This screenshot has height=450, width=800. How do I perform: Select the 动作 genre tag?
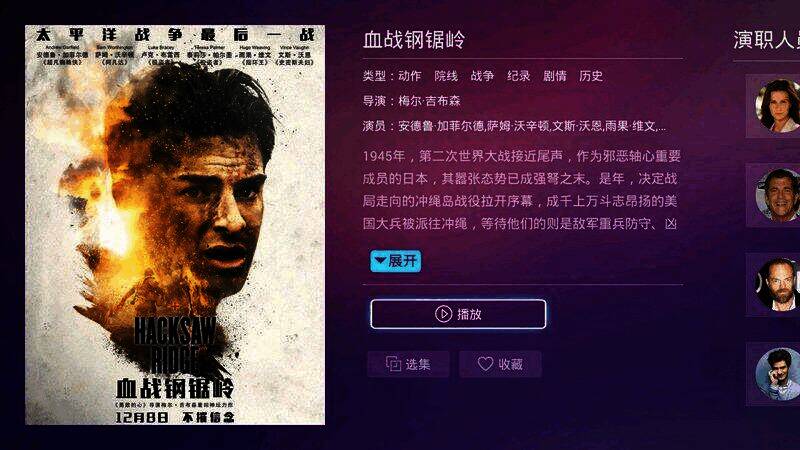[410, 76]
